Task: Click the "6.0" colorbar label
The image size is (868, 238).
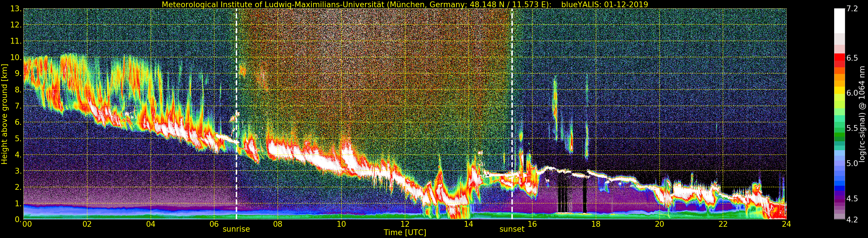Action: tap(852, 93)
